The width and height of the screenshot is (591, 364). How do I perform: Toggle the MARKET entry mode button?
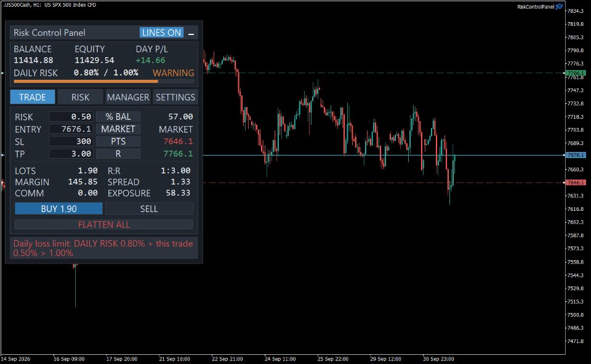click(x=118, y=129)
